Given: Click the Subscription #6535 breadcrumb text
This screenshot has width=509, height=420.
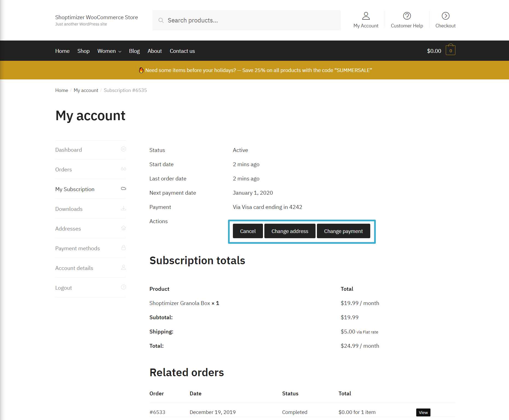Looking at the screenshot, I should (125, 90).
